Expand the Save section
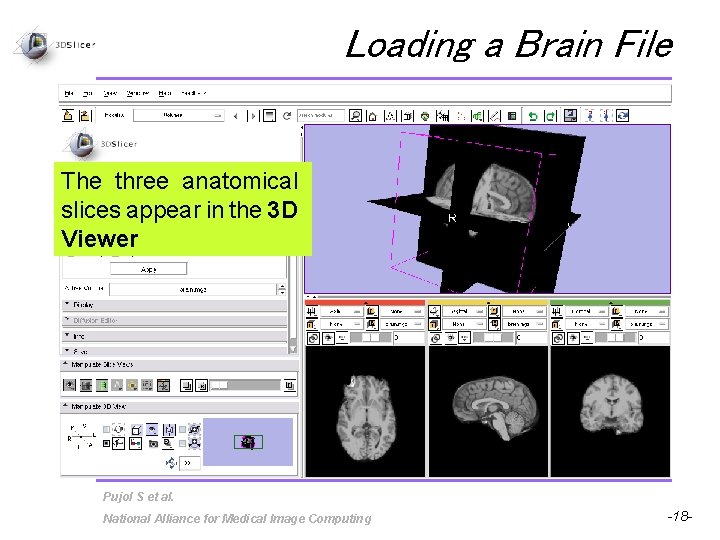Image resolution: width=720 pixels, height=540 pixels. tap(174, 351)
